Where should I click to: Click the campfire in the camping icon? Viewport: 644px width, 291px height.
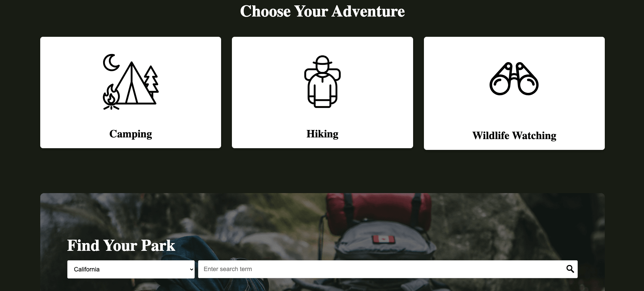pos(111,97)
